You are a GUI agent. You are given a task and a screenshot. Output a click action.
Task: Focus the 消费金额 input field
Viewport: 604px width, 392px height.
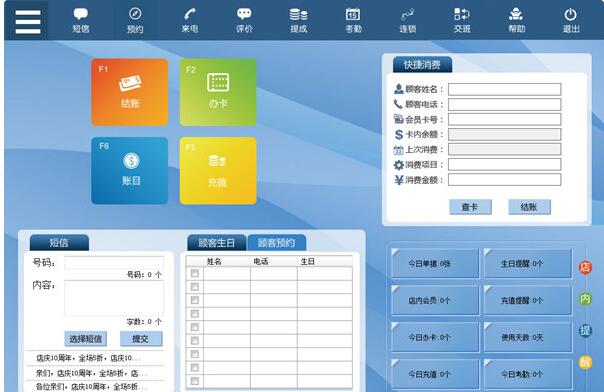(x=504, y=179)
